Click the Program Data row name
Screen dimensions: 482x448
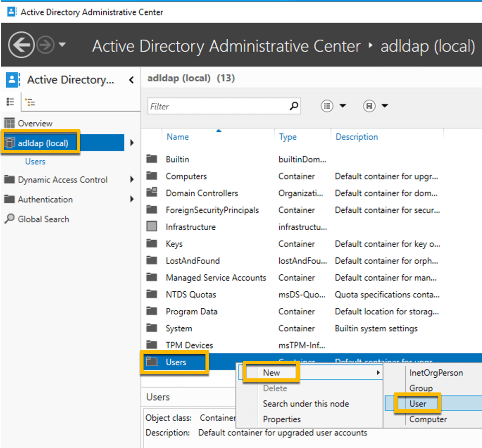(x=191, y=312)
